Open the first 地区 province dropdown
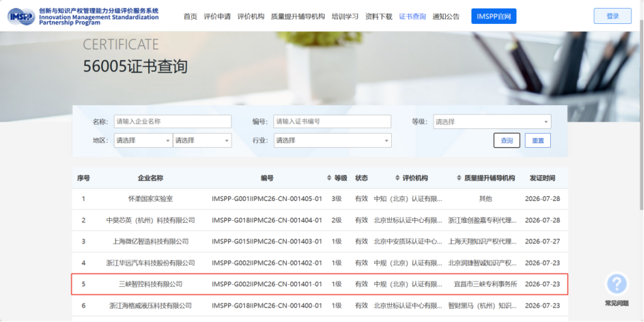This screenshot has height=322, width=644. [x=143, y=140]
